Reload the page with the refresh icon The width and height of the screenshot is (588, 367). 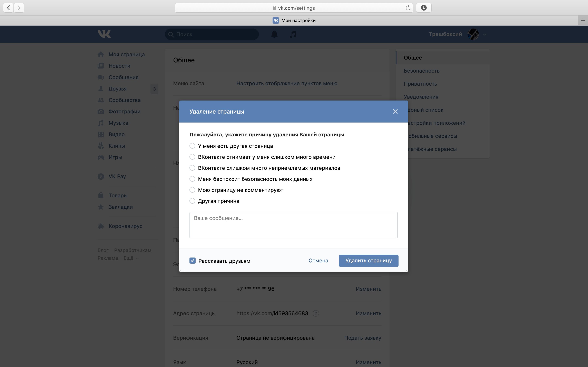pyautogui.click(x=408, y=8)
